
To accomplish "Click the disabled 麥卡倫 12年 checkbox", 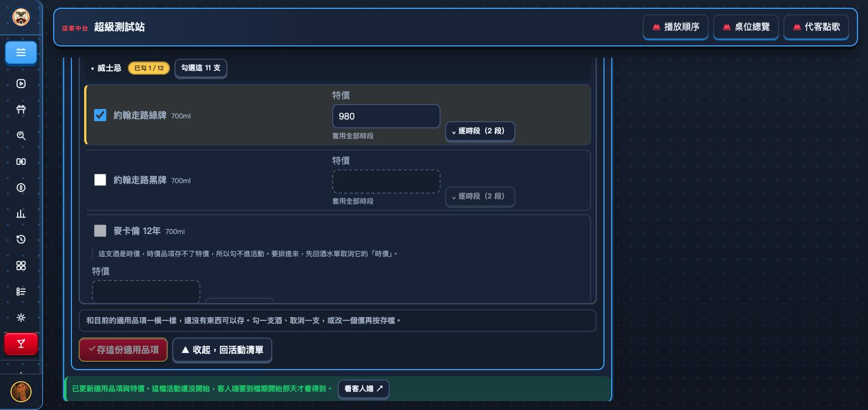I will (100, 231).
